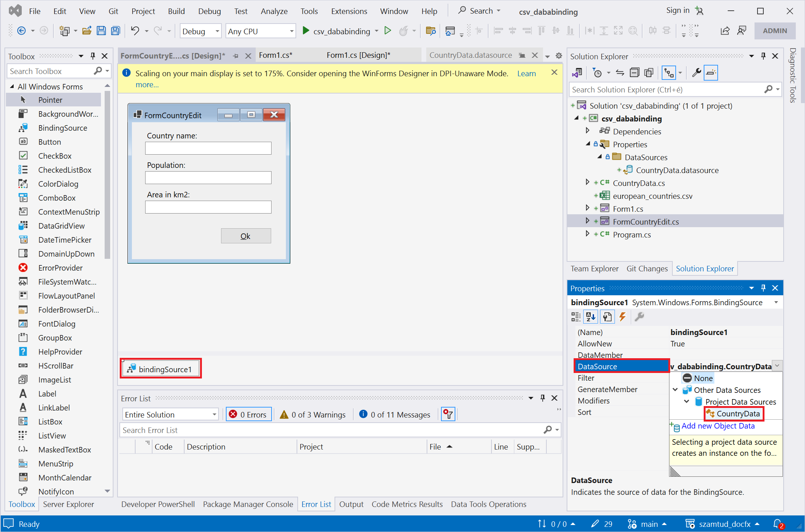Toggle the 0 of 11 Messages filter
Image resolution: width=805 pixels, height=532 pixels.
pos(395,415)
